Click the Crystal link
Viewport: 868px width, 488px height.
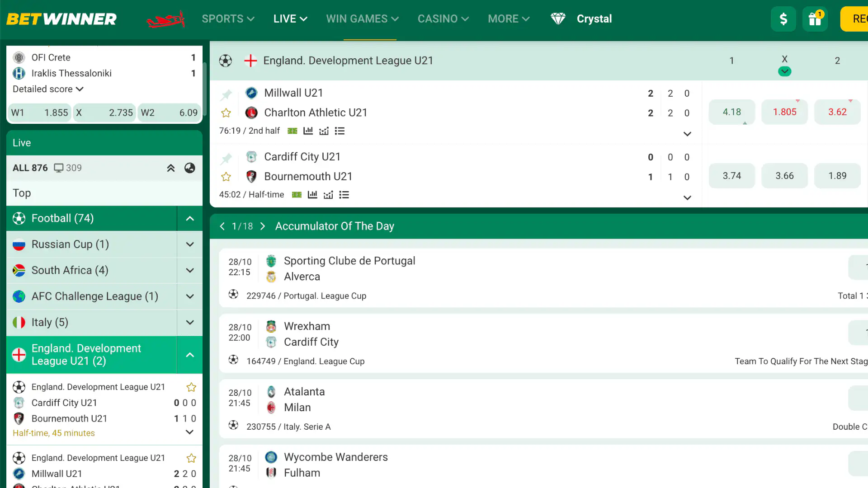(x=594, y=19)
